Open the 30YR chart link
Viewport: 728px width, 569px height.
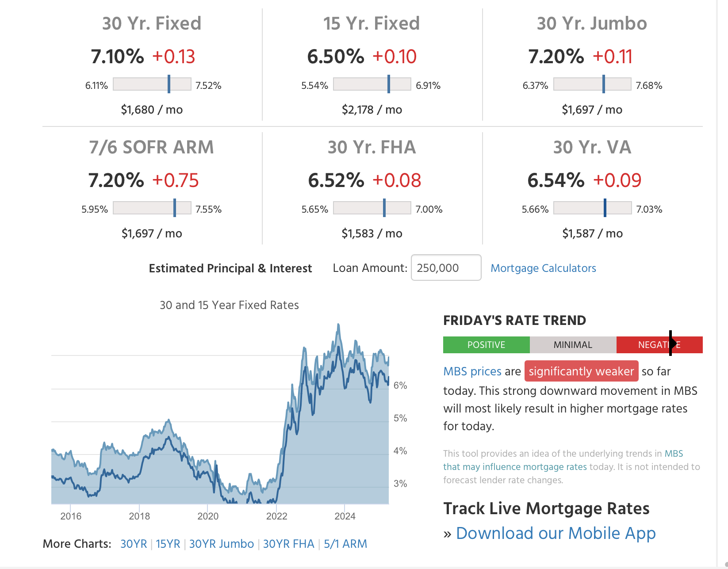pos(134,544)
